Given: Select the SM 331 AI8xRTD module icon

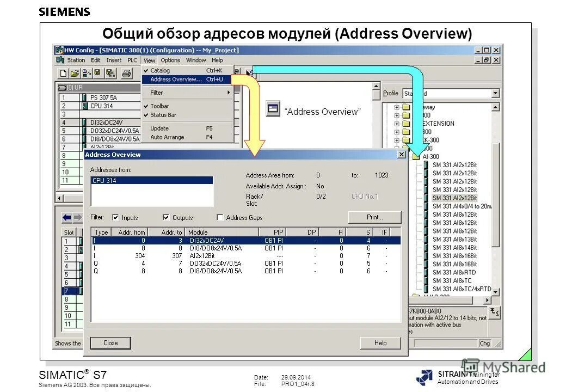Looking at the screenshot, I should (454, 271).
